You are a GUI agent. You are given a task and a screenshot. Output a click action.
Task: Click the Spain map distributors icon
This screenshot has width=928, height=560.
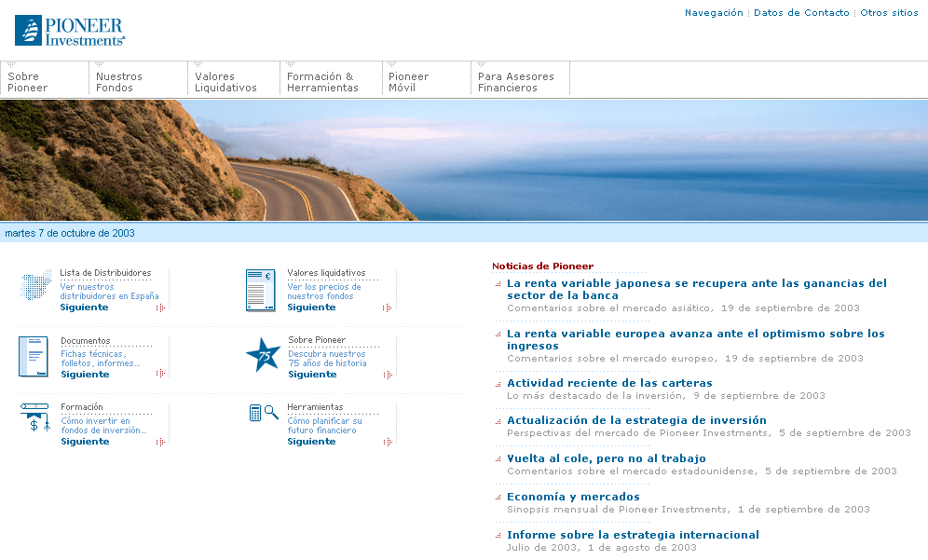pyautogui.click(x=35, y=287)
